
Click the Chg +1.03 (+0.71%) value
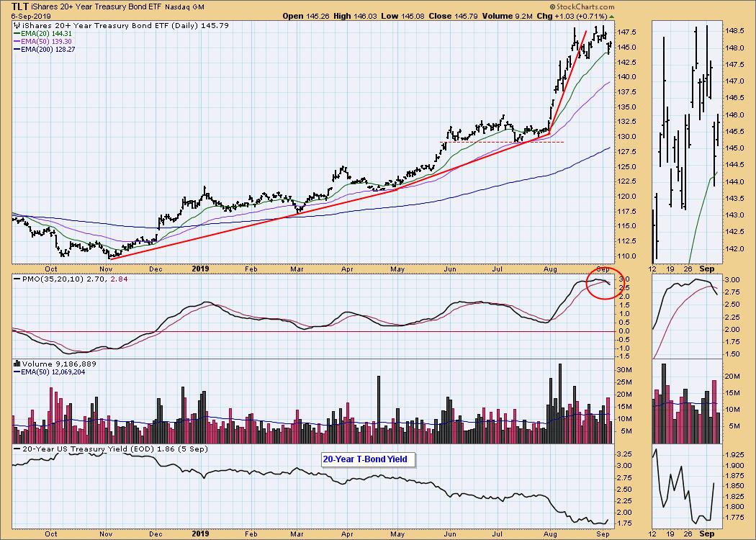click(572, 16)
